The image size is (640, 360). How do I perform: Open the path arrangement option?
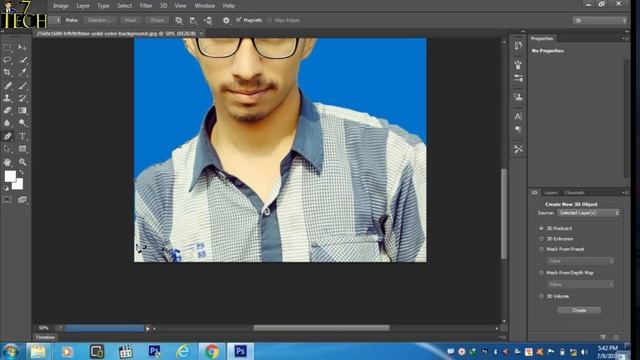pos(208,20)
